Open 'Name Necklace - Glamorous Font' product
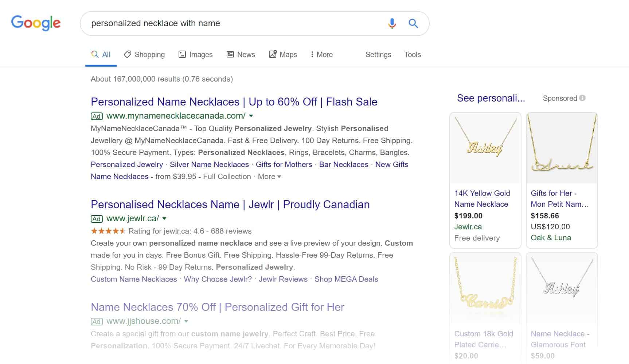629x364 pixels. coord(560,339)
